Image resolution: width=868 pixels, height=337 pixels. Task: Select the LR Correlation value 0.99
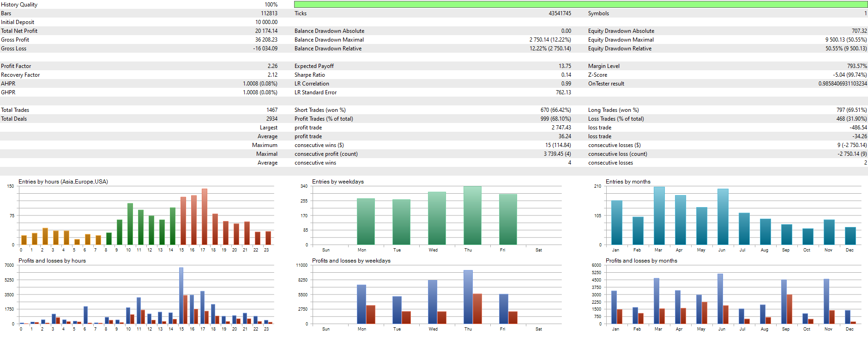tap(566, 84)
